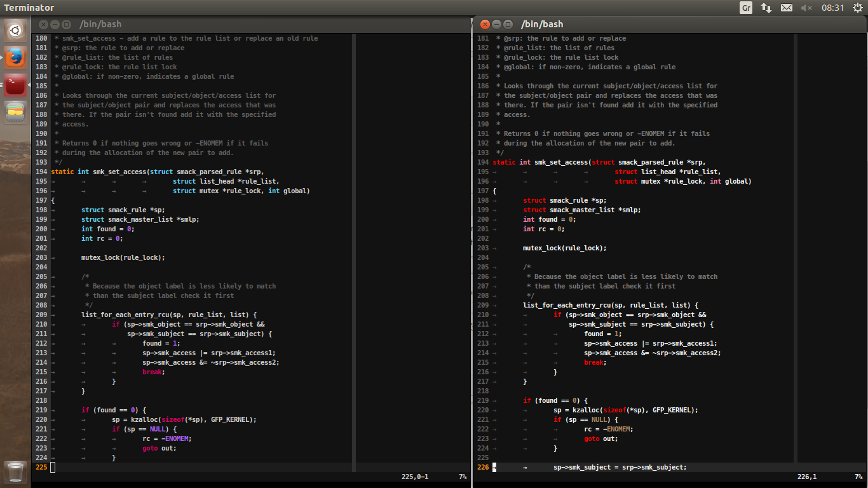Close the right /bin/bash window with red button
868x488 pixels.
485,24
